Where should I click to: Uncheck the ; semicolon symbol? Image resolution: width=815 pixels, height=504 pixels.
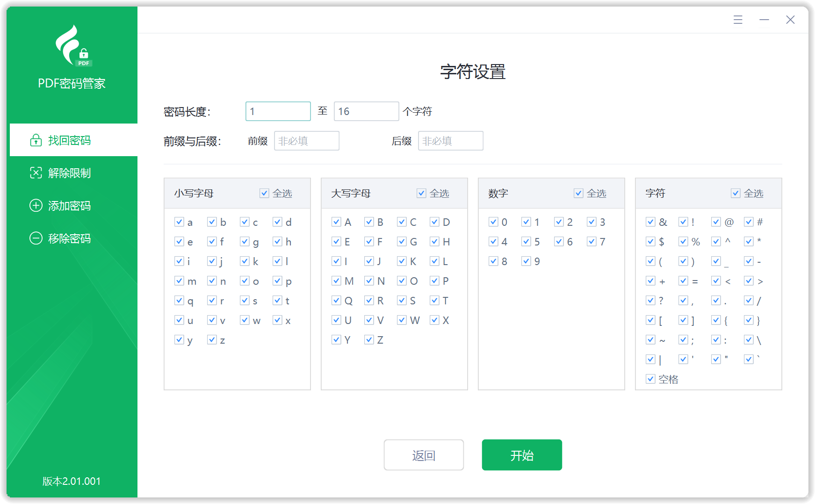coord(683,339)
